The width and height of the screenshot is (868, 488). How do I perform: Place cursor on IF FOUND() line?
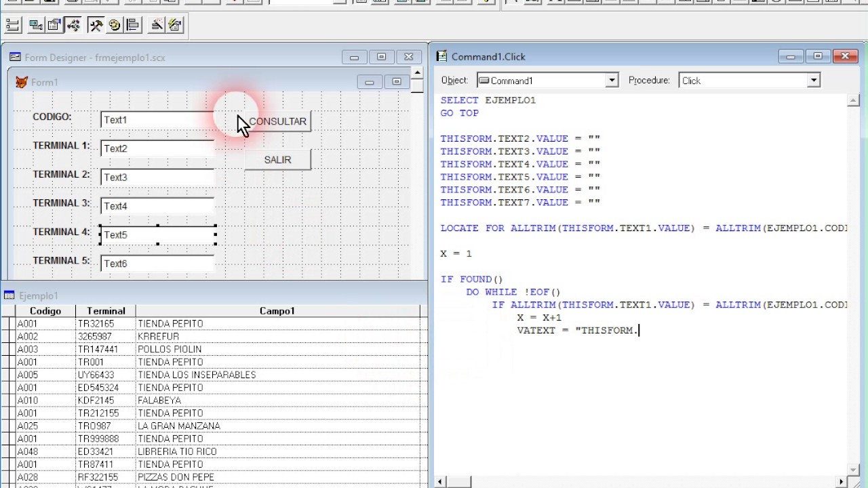472,279
